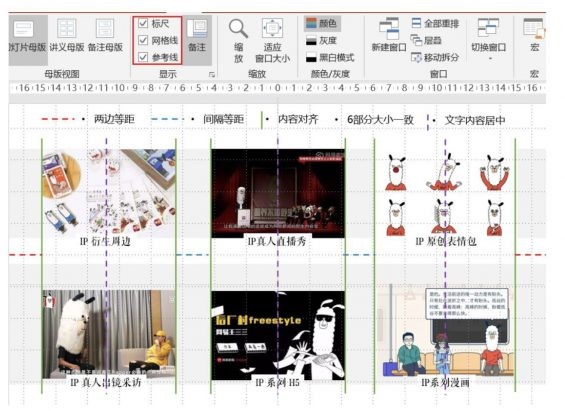Image resolution: width=565 pixels, height=411 pixels.
Task: Click legend text 两边等距
Action: pyautogui.click(x=114, y=119)
